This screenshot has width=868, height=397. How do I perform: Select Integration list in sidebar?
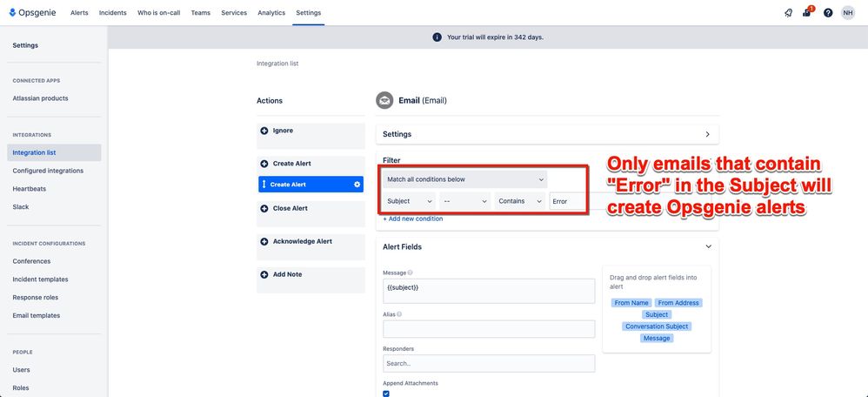click(54, 152)
